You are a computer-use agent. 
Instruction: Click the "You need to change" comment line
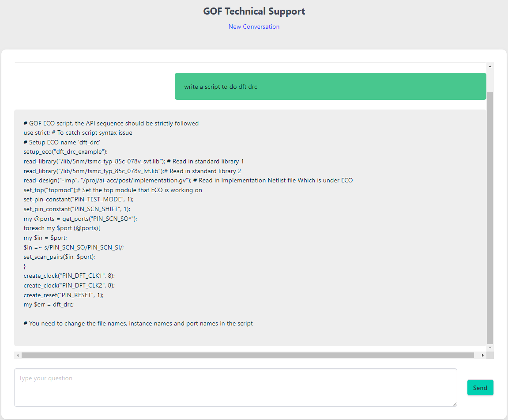tap(138, 323)
